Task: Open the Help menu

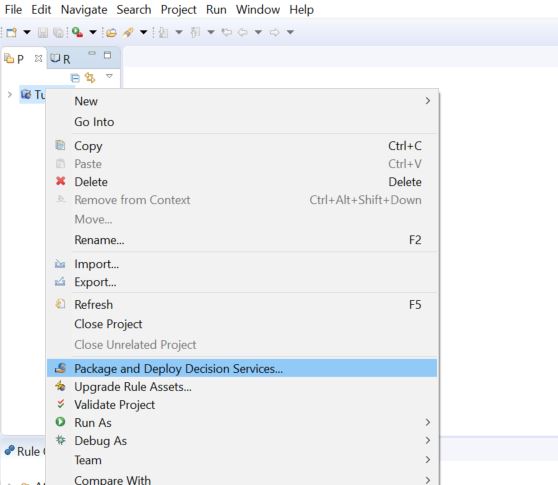Action: tap(301, 9)
